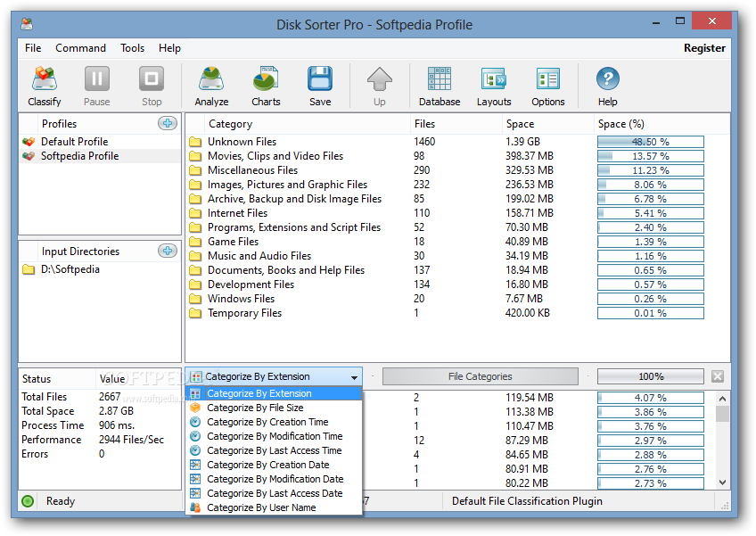Click the Classify toolbar icon

(x=45, y=79)
